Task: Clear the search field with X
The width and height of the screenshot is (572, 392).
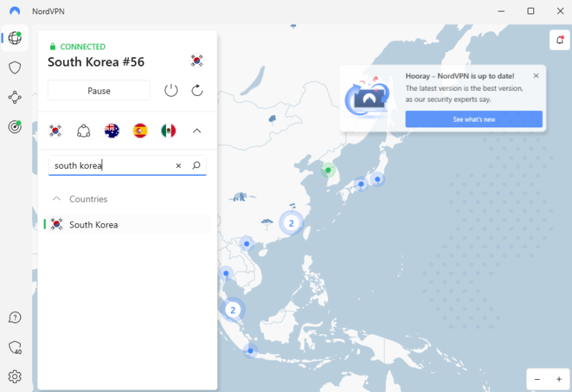Action: pos(178,166)
